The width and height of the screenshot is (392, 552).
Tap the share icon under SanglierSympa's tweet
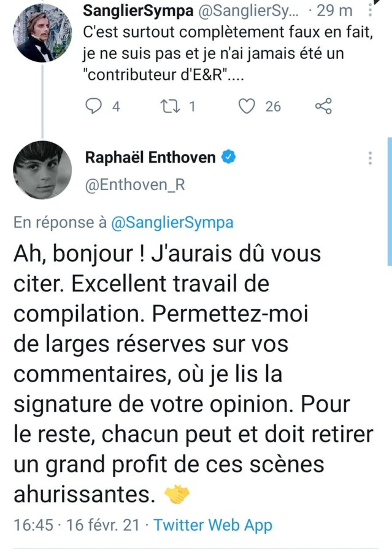point(323,106)
